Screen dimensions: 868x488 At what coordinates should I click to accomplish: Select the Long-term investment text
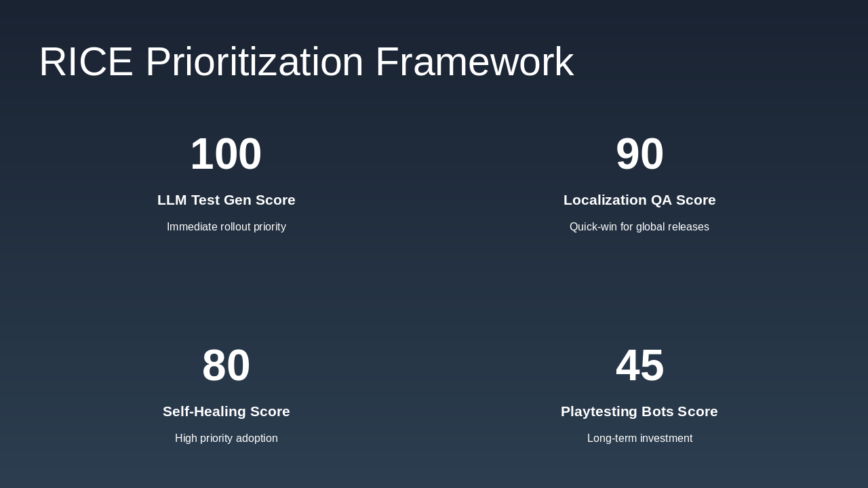pos(639,439)
